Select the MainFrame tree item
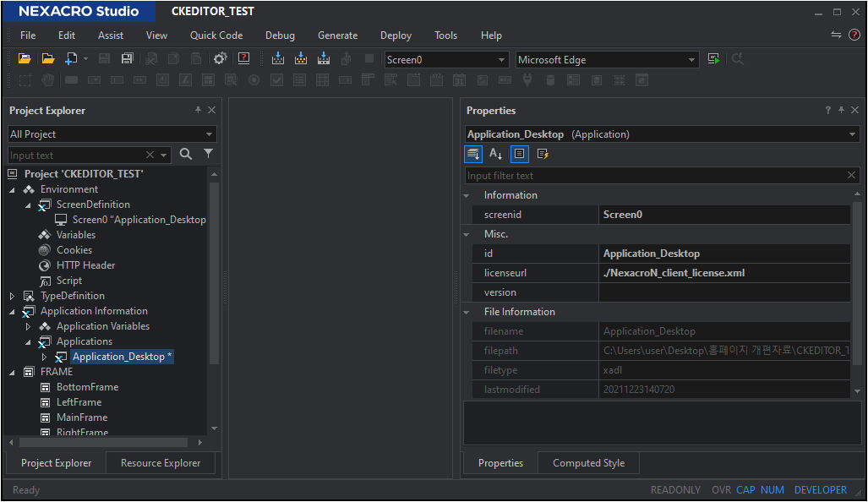868x502 pixels. pos(81,417)
